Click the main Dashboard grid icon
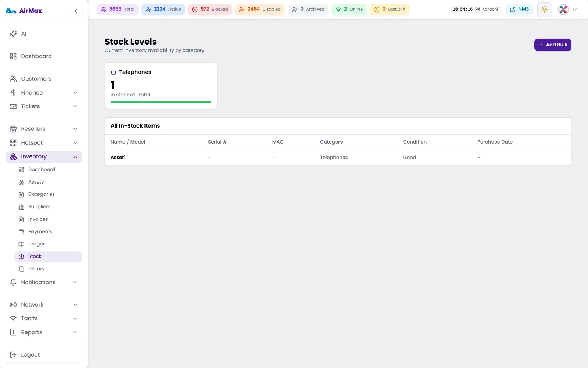 tap(13, 56)
